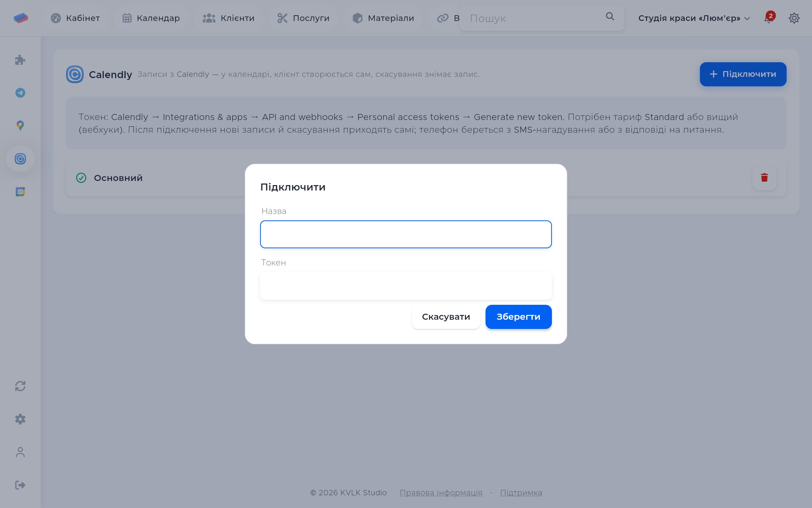812x508 pixels.
Task: Open the Google Maps integration in sidebar
Action: (x=20, y=126)
